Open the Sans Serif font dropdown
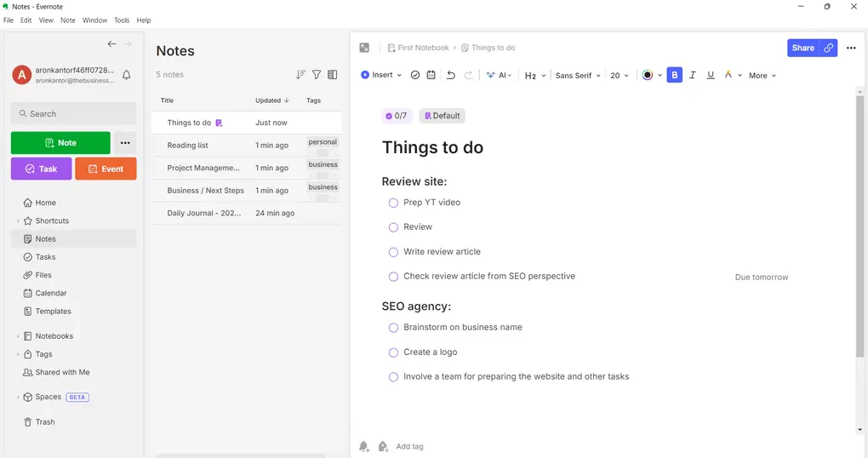This screenshot has width=868, height=458. coord(578,75)
